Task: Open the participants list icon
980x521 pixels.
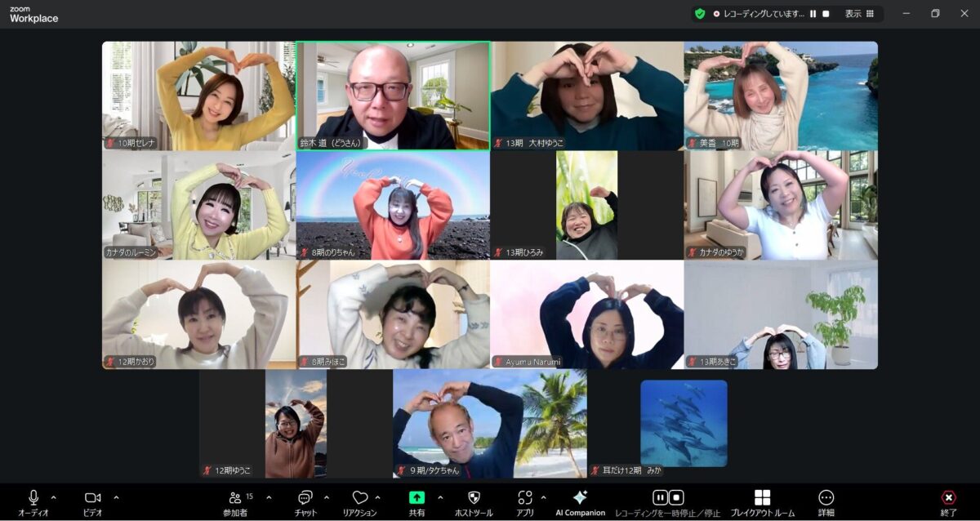Action: (x=235, y=497)
